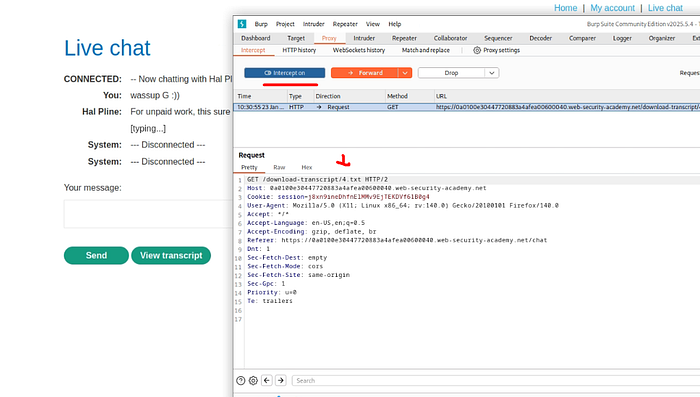Open the Decoder tool tab

(541, 38)
